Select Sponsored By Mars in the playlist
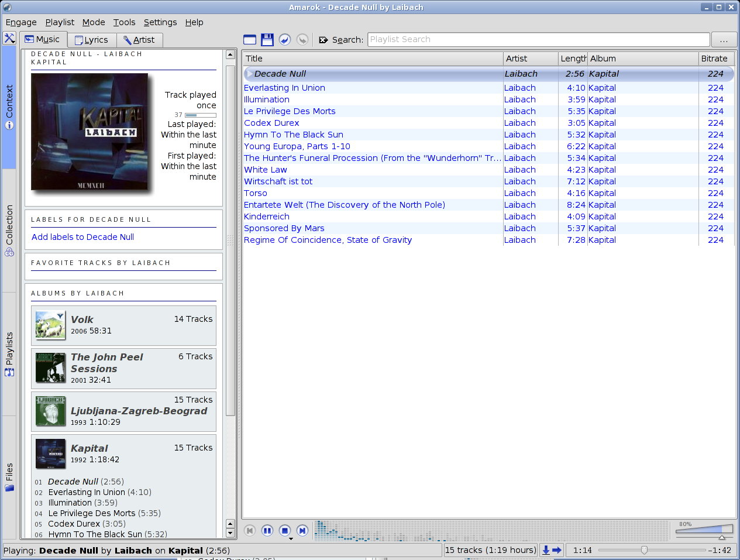Screen dimensions: 740x560 [x=488, y=228]
